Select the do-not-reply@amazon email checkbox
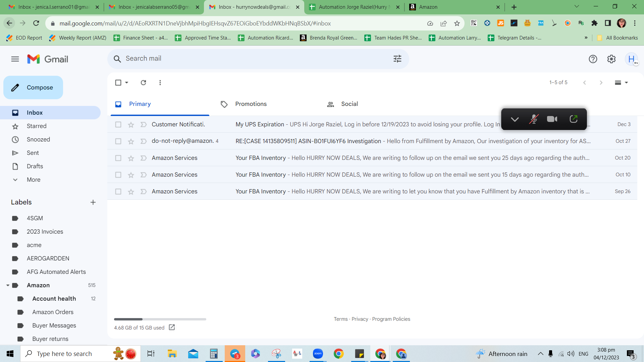Screen dimensions: 644x362 click(118, 141)
